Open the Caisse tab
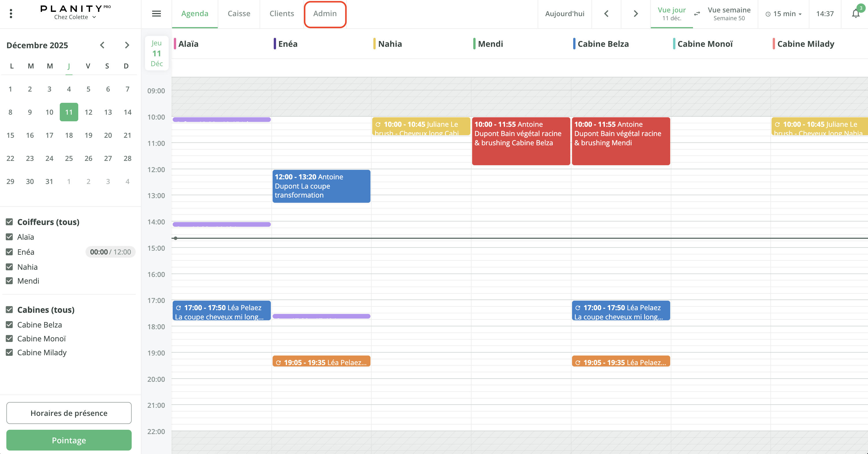Viewport: 868px width, 454px height. pyautogui.click(x=239, y=14)
